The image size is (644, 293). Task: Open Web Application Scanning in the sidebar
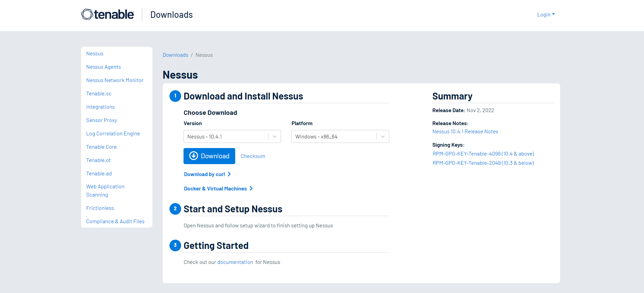[x=105, y=191]
